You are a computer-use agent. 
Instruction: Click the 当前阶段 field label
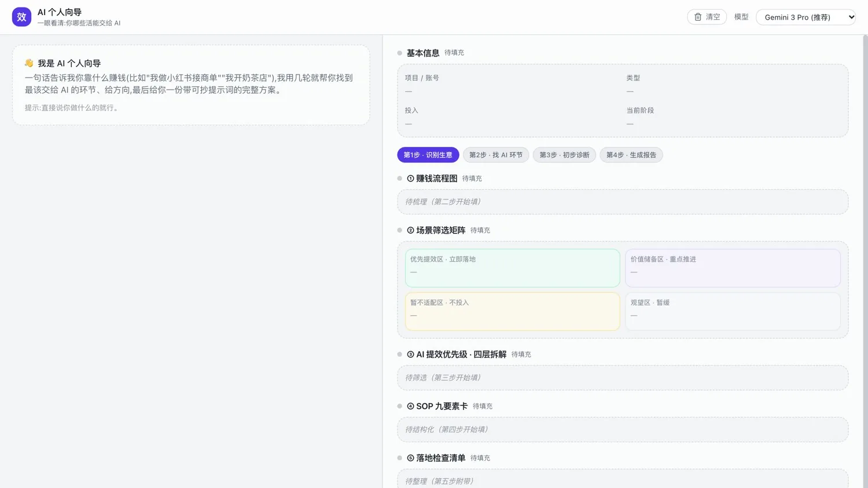[640, 110]
